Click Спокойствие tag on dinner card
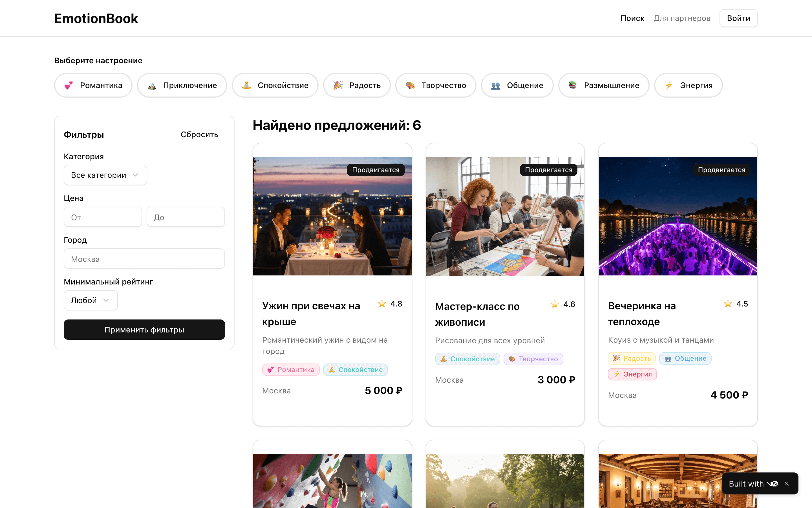The width and height of the screenshot is (812, 508). tap(355, 370)
